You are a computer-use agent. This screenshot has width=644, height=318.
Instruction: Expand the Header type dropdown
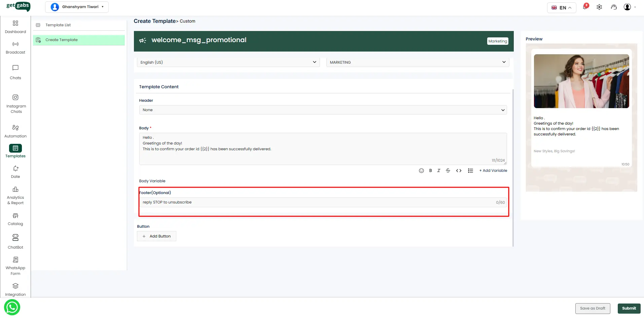pos(323,110)
